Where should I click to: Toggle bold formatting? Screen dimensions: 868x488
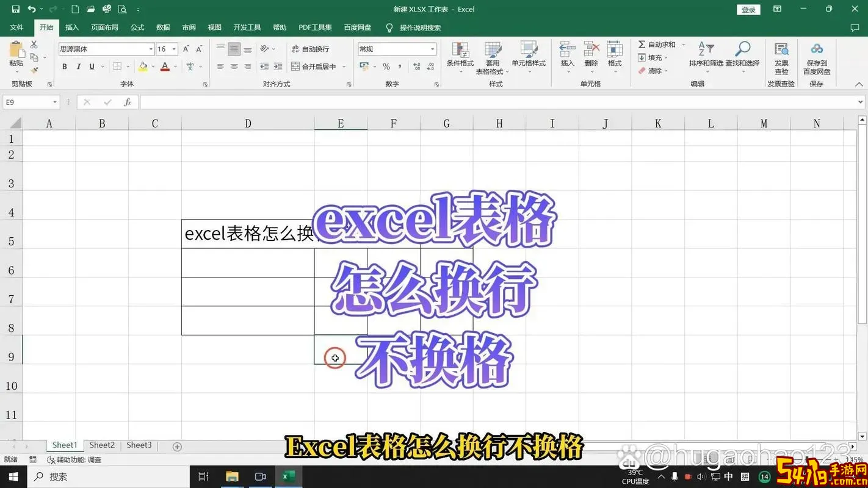coord(65,66)
